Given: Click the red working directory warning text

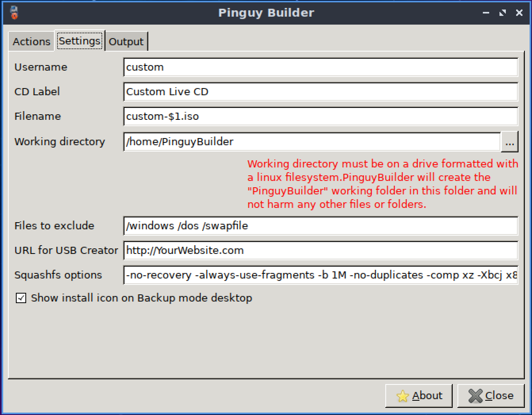Looking at the screenshot, I should point(383,184).
